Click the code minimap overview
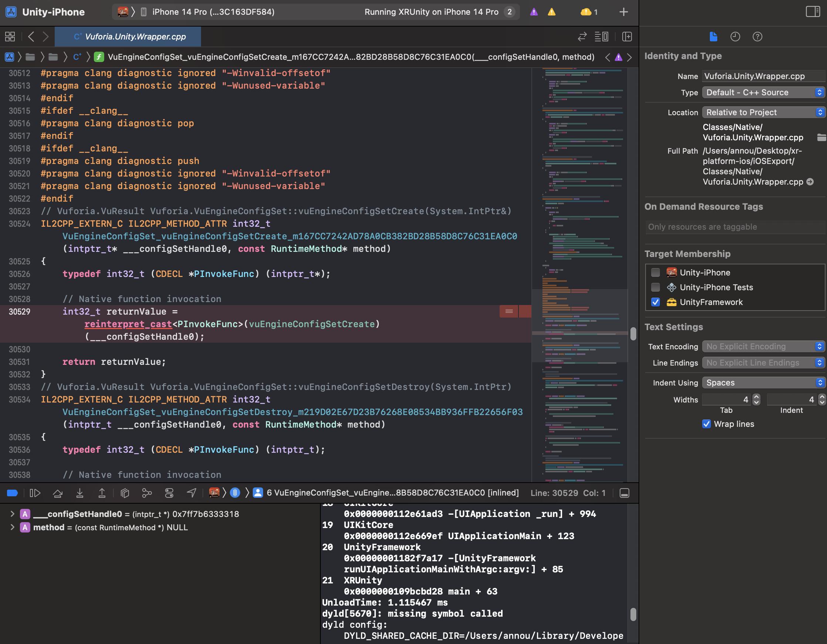Viewport: 827px width, 644px height. click(x=579, y=275)
